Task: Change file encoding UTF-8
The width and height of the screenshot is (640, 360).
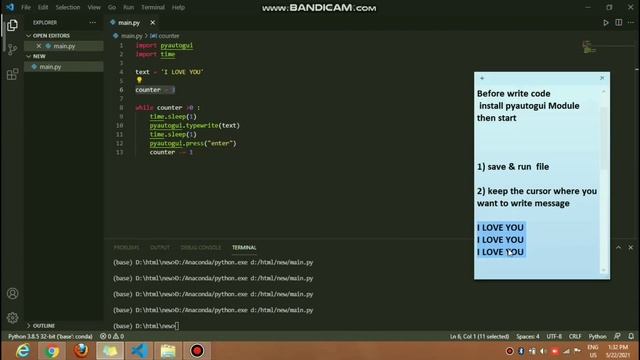Action: tap(554, 337)
